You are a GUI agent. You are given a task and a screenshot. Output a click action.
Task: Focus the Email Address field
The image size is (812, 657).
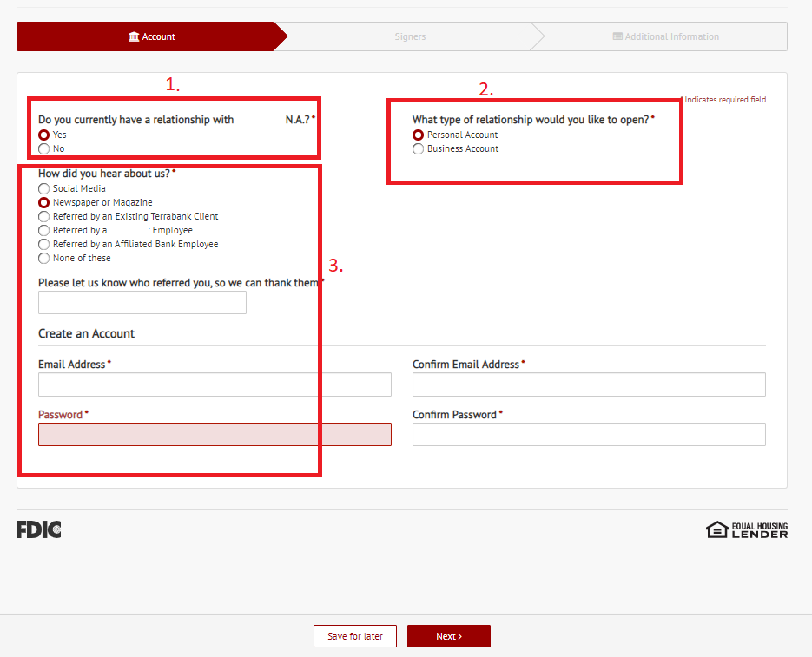tap(215, 384)
